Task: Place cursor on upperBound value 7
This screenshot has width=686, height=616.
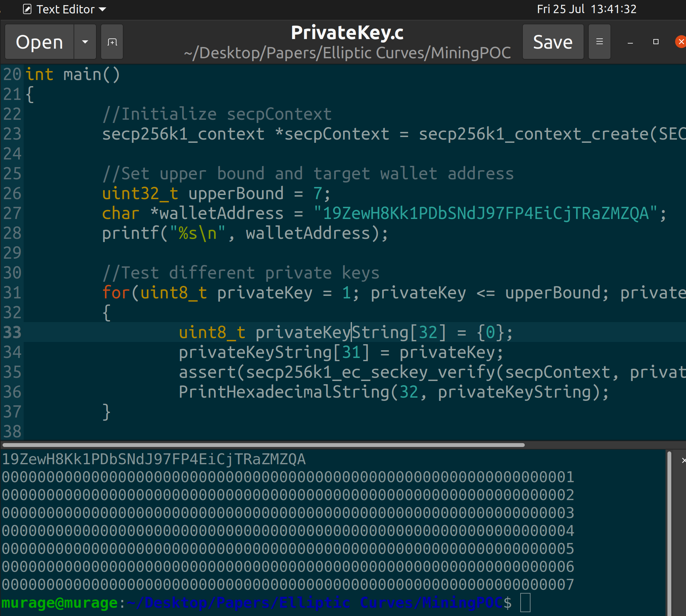Action: click(x=317, y=194)
